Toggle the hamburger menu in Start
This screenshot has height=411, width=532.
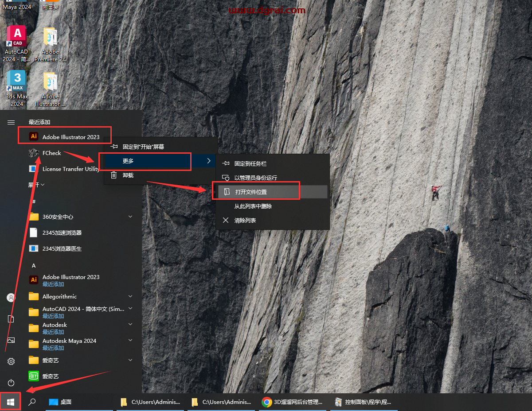11,122
